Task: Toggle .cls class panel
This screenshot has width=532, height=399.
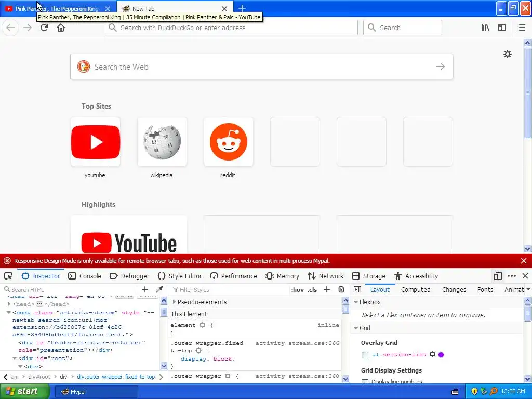Action: (x=312, y=290)
